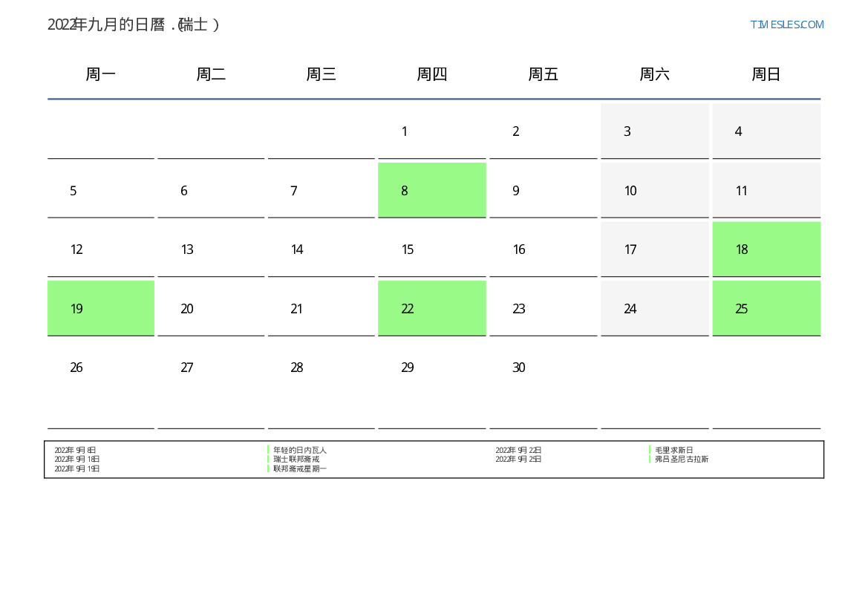
Task: Select the 周日 column header
Action: pyautogui.click(x=766, y=74)
